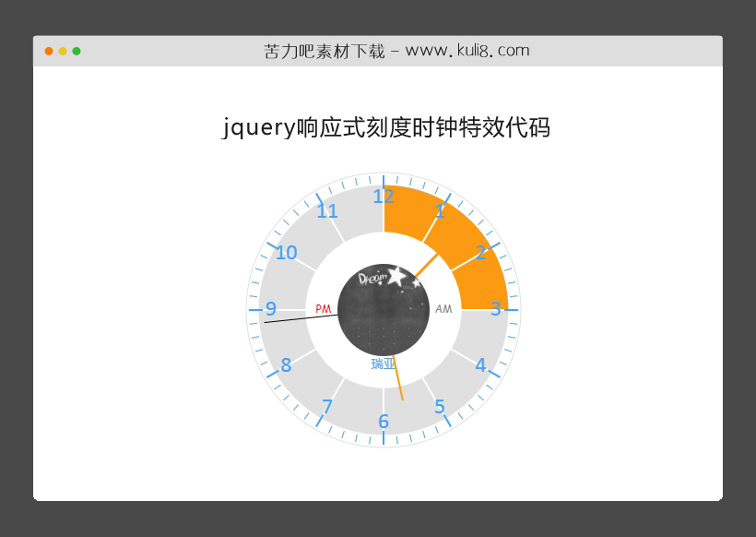Toggle the gray AM indicator
Screen dimensions: 756x537
(x=443, y=309)
